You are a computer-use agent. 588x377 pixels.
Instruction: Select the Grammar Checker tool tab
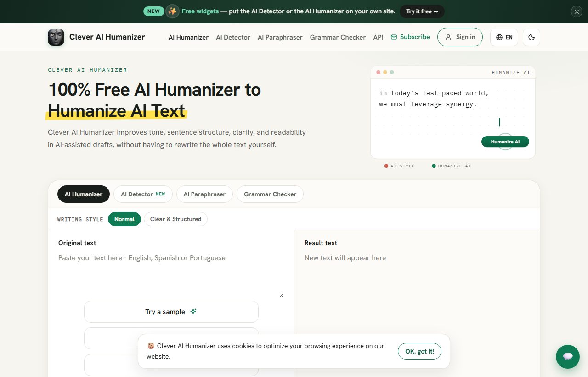point(270,194)
